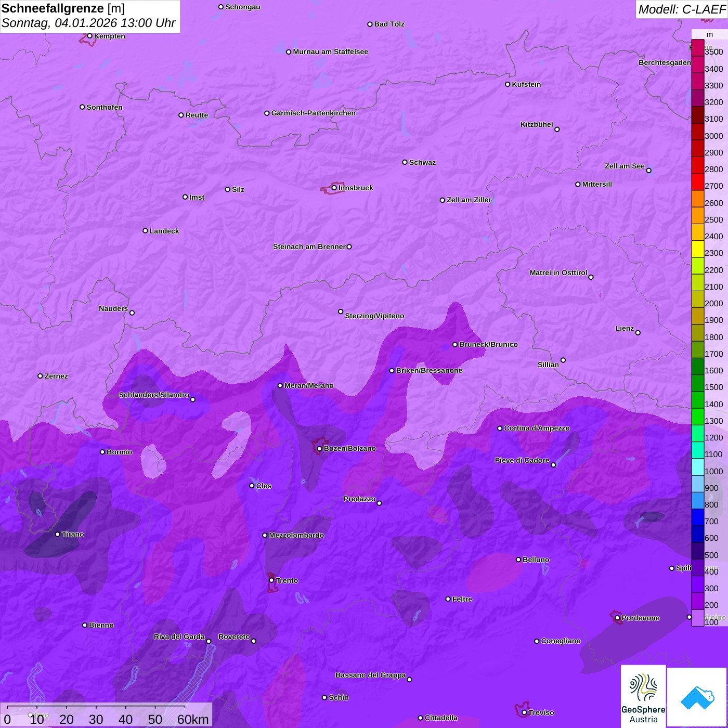The image size is (728, 728).
Task: Click the 'Murnau am Staffelsee' label
Action: pos(330,51)
